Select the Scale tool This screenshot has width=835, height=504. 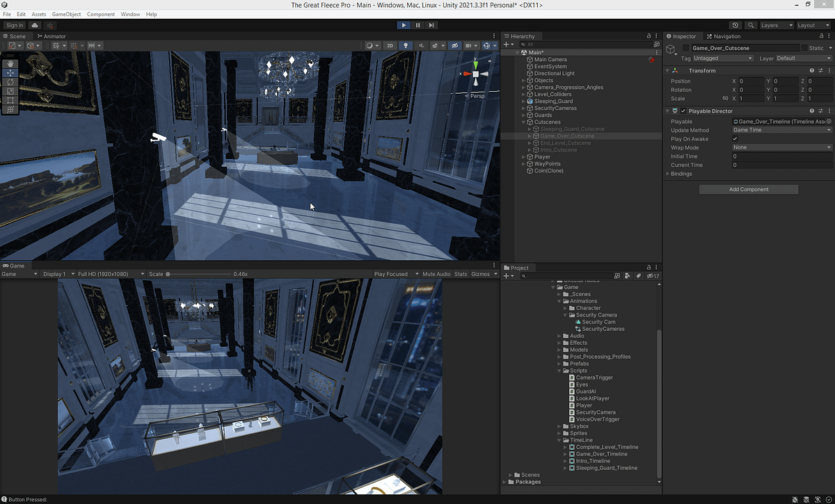(x=10, y=91)
